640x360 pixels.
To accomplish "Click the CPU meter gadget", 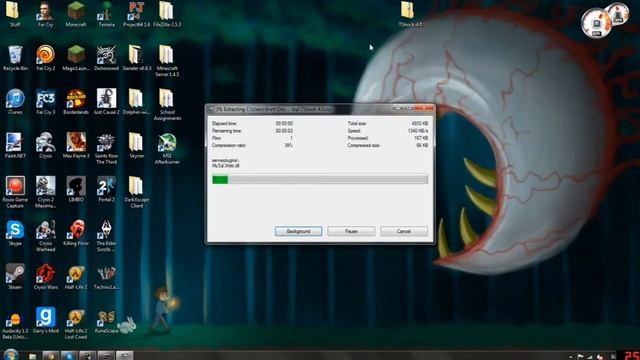I will pyautogui.click(x=596, y=23).
